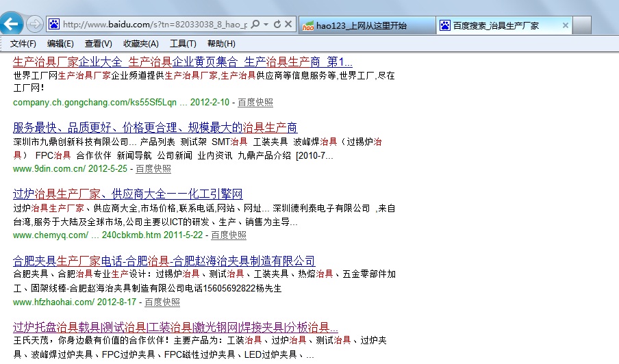
Task: Click snippet text 台湾,服务于大陆及全球市场
Action: pos(68,222)
